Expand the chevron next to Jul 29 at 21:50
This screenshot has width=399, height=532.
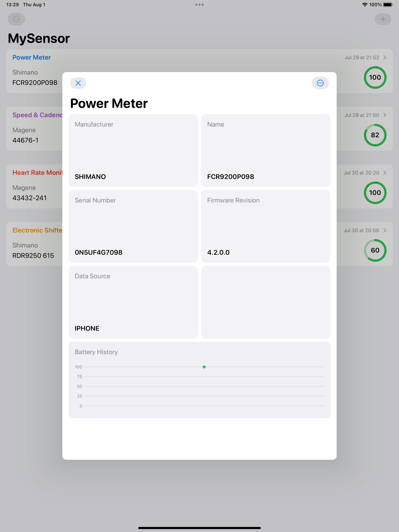(x=385, y=115)
